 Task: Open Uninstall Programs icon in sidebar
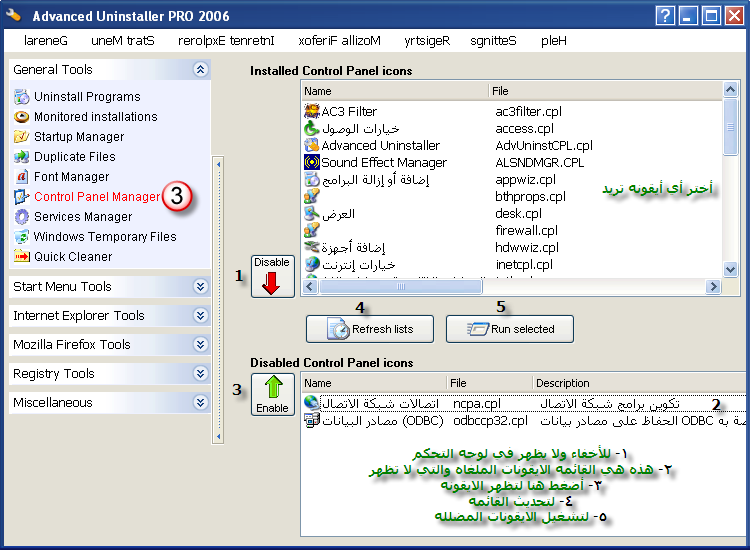tap(22, 97)
